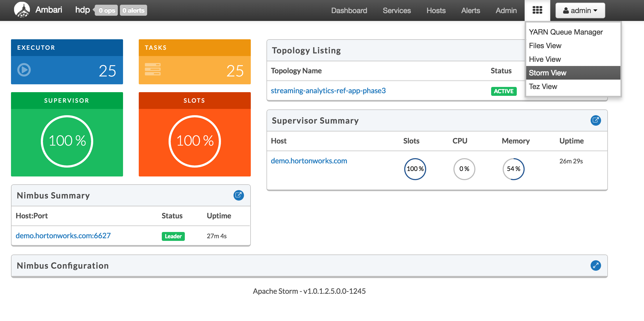
Task: Click the 54% Memory gauge
Action: 513,169
